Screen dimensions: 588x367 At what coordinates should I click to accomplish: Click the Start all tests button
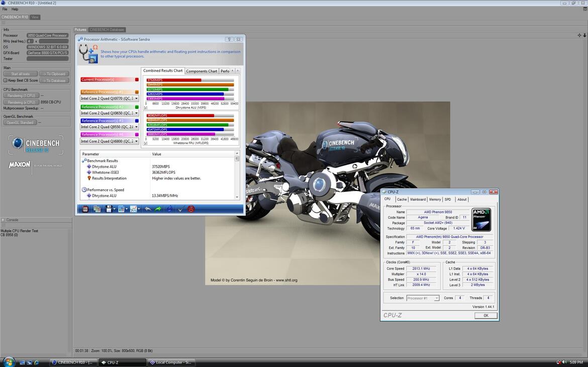point(20,74)
